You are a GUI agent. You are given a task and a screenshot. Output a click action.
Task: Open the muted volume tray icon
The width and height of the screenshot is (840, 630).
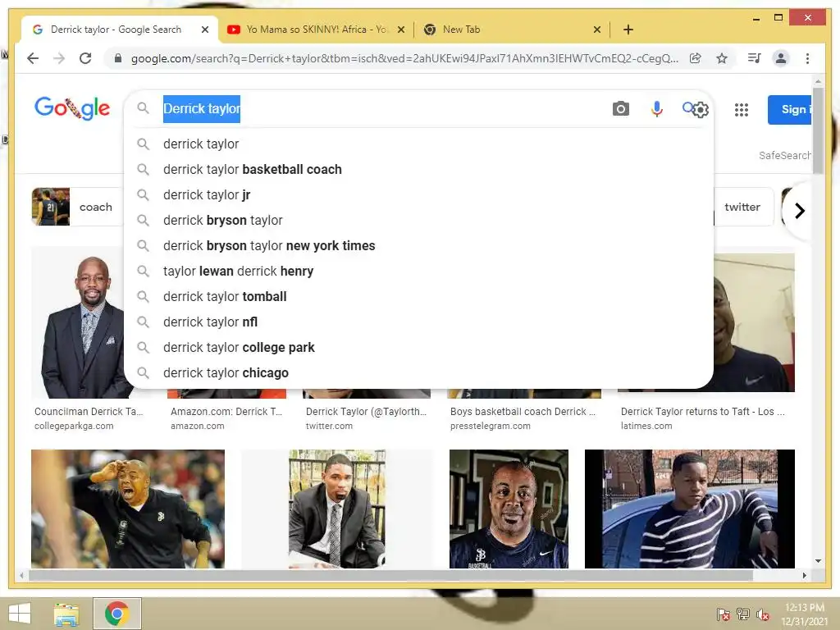tap(763, 614)
